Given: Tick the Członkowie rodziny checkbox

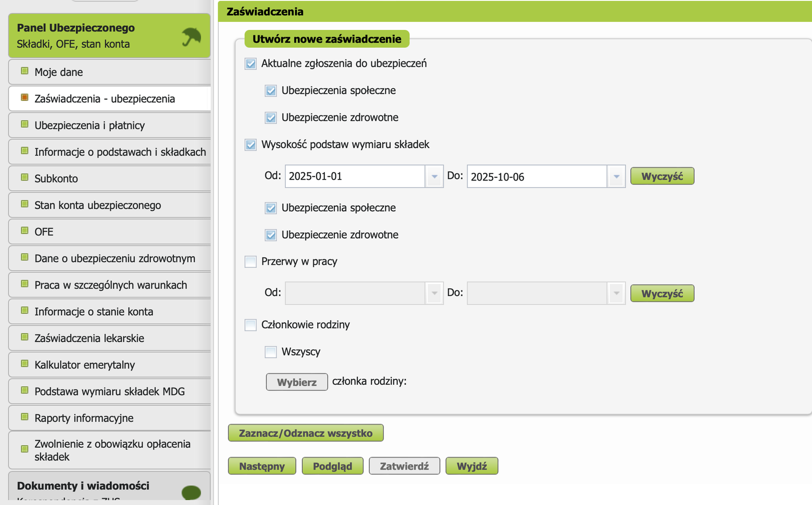Looking at the screenshot, I should pyautogui.click(x=251, y=325).
